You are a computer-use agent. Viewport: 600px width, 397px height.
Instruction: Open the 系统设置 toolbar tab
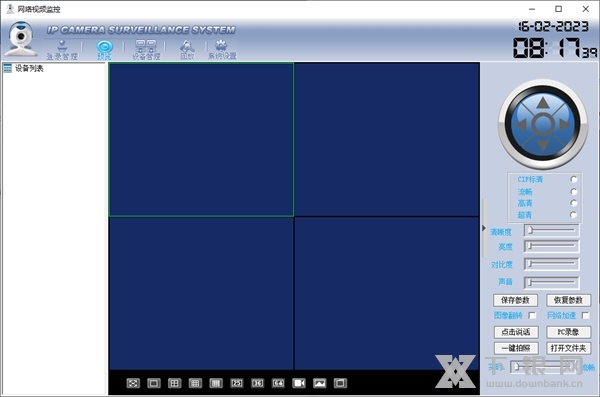(x=222, y=50)
